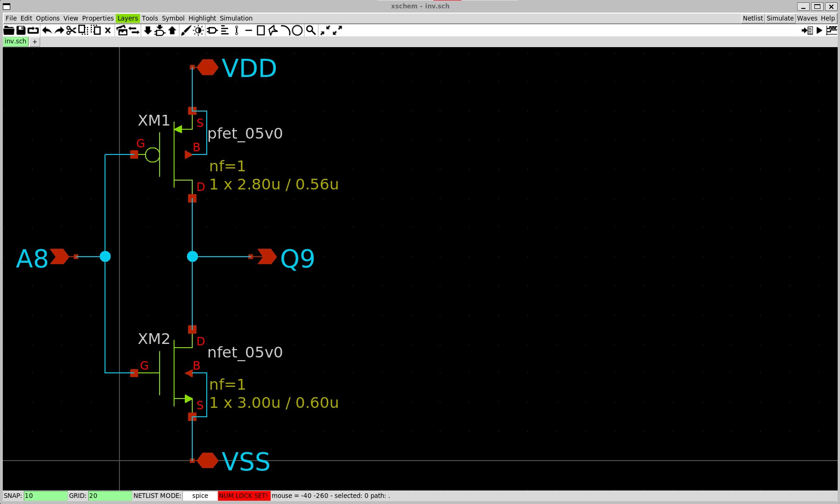
Task: Click the pfet_05v0 model text
Action: 245,133
